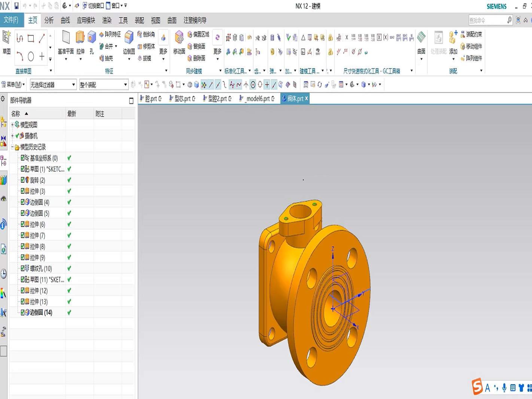
Task: Click 删除面 (Delete Face)
Action: point(196,58)
